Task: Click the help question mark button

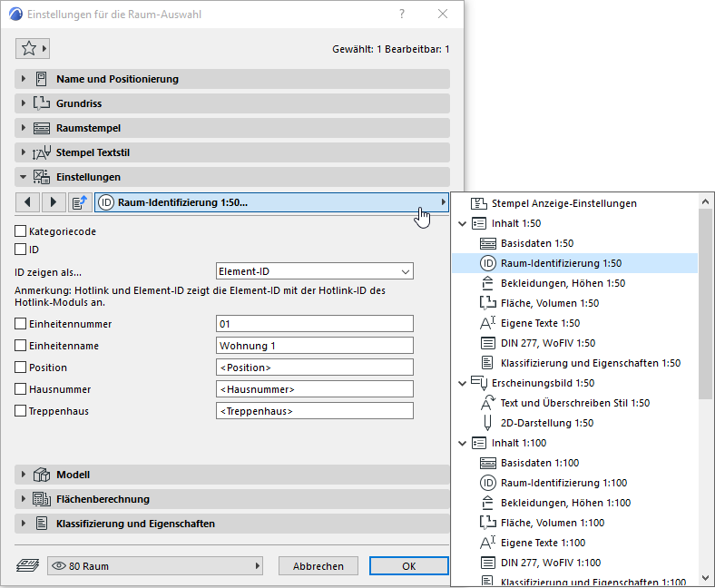Action: tap(402, 14)
